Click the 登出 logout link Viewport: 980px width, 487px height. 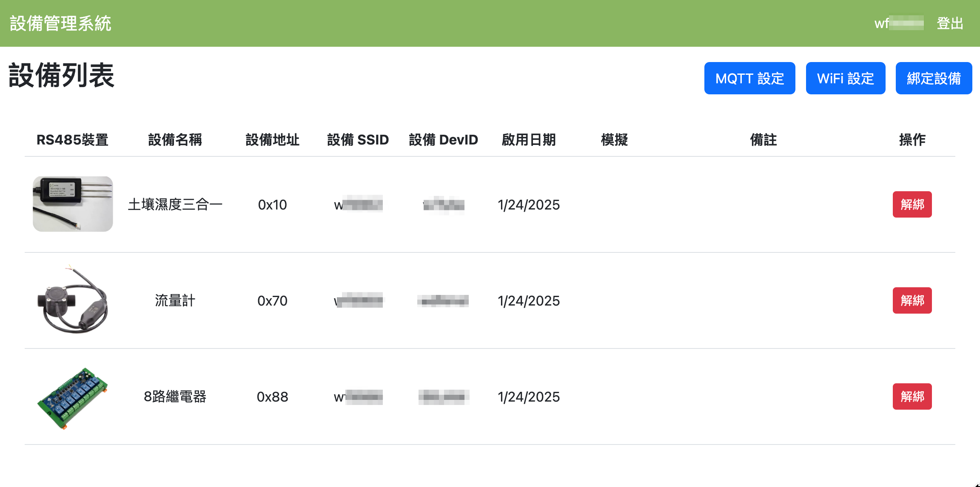tap(950, 23)
